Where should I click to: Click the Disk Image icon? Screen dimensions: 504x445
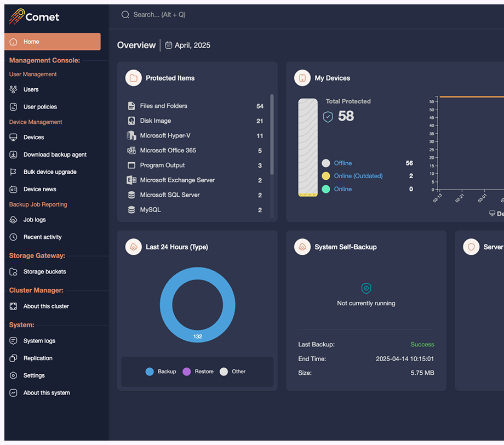pos(131,121)
